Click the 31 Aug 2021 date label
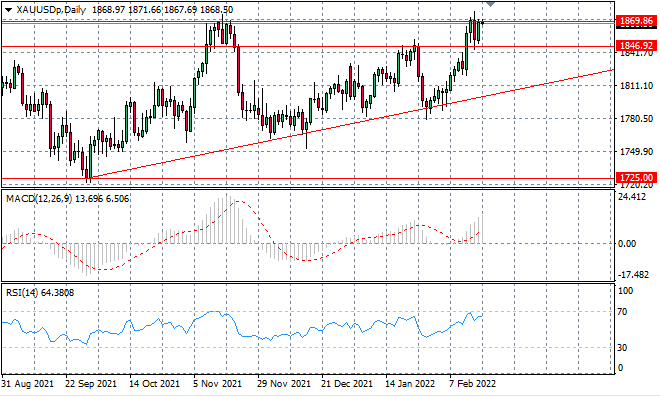The width and height of the screenshot is (660, 397). click(27, 384)
